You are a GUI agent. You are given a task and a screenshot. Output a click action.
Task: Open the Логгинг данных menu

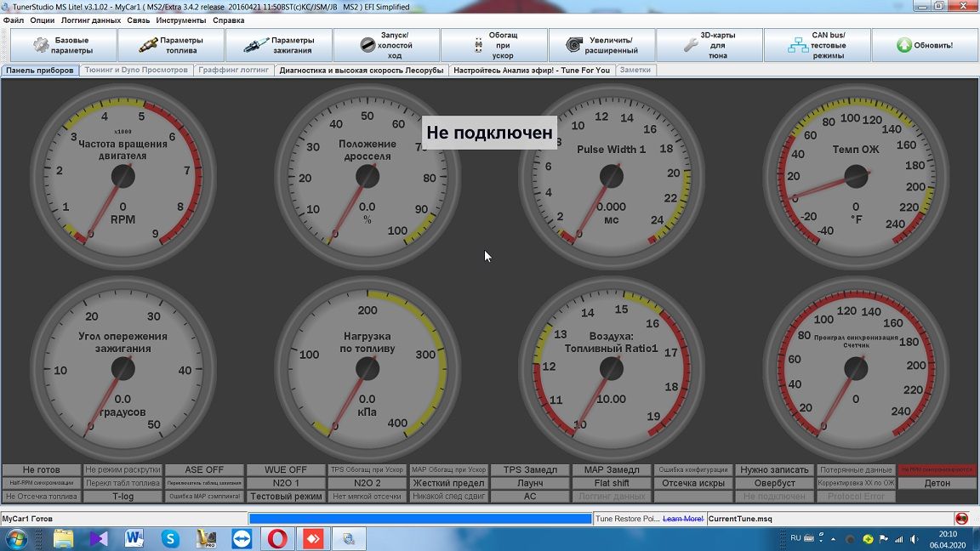pos(90,20)
